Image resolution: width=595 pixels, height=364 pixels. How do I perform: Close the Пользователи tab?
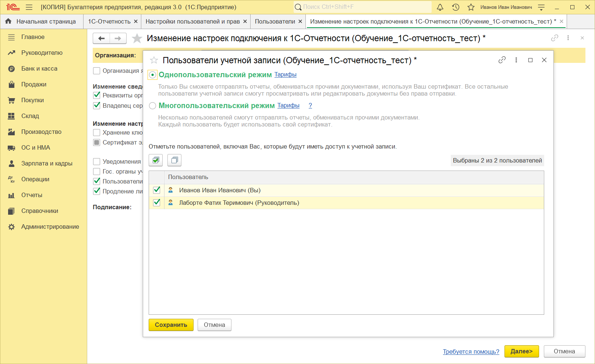pos(300,22)
